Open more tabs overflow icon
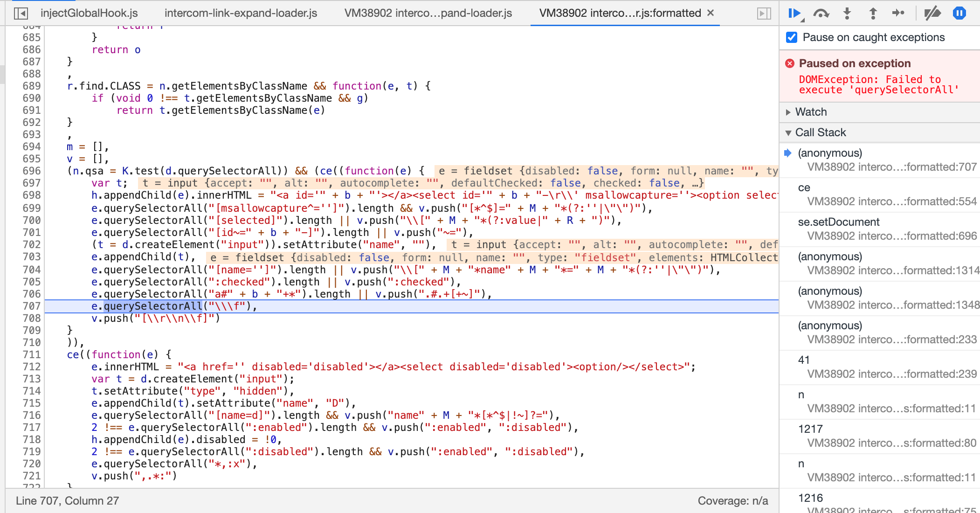The width and height of the screenshot is (980, 513). pos(763,14)
